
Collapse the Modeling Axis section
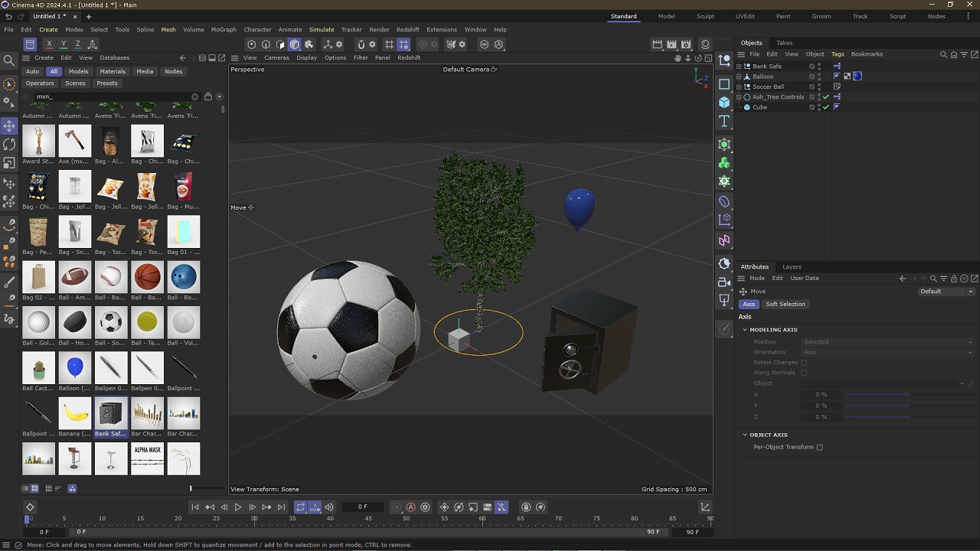744,330
